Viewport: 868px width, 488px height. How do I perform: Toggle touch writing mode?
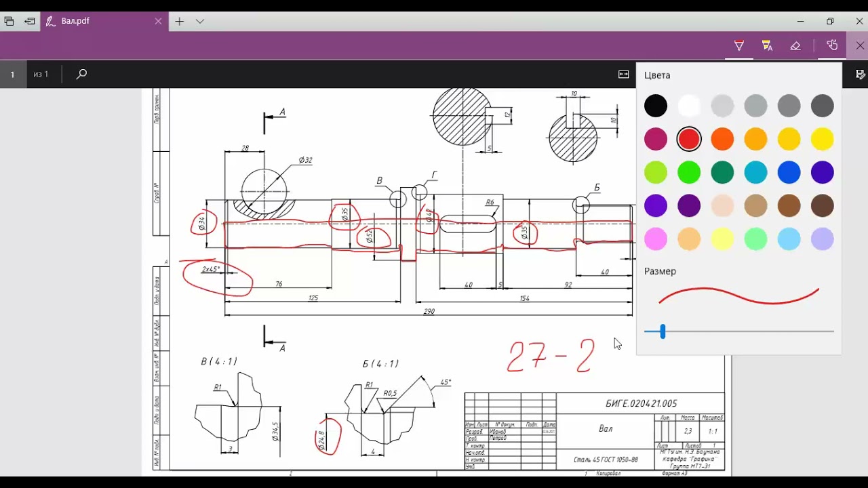pos(832,45)
